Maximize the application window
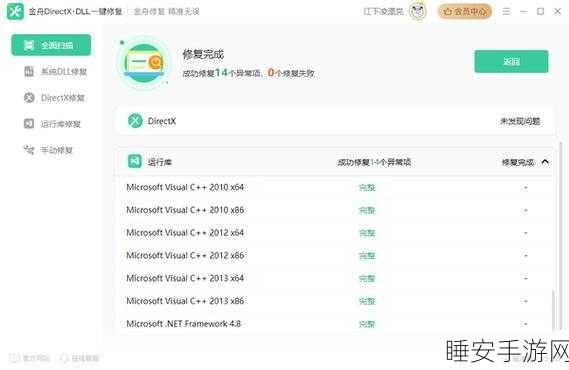 click(x=540, y=12)
